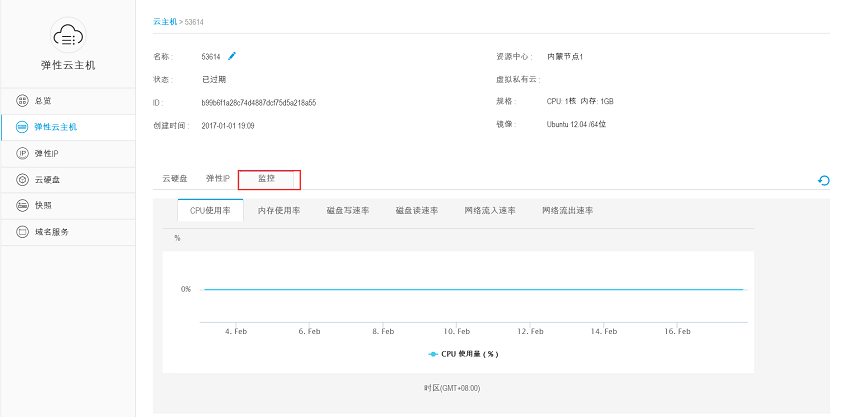
Task: Switch to the 监控 tab
Action: click(x=266, y=178)
